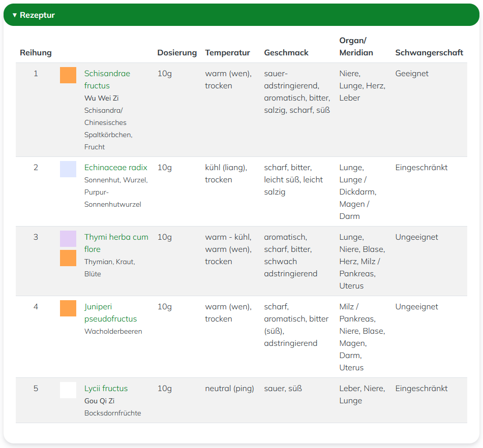The height and width of the screenshot is (448, 483).
Task: Click the Geeignet status for Schisandrae fructus
Action: pos(412,74)
